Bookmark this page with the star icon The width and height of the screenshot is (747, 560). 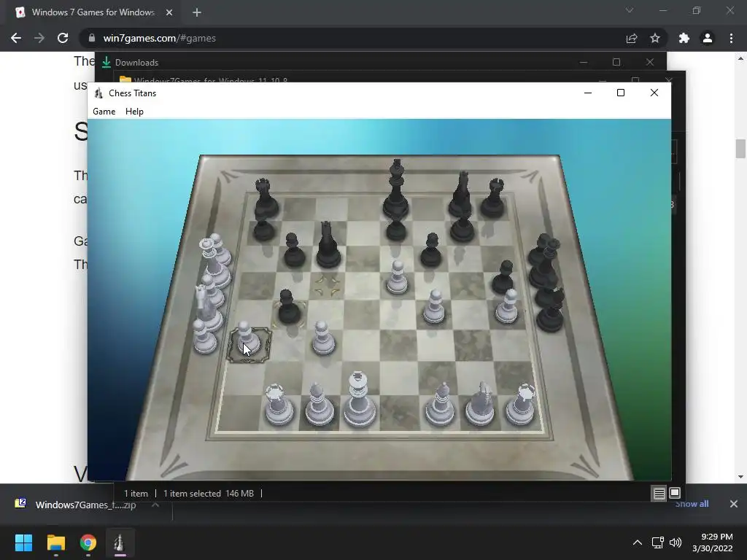click(x=655, y=38)
